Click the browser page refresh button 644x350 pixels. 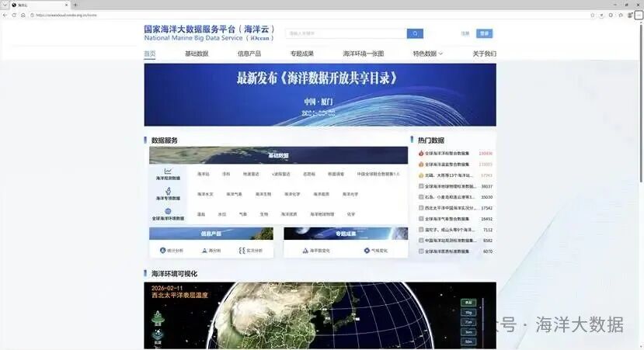click(x=23, y=14)
